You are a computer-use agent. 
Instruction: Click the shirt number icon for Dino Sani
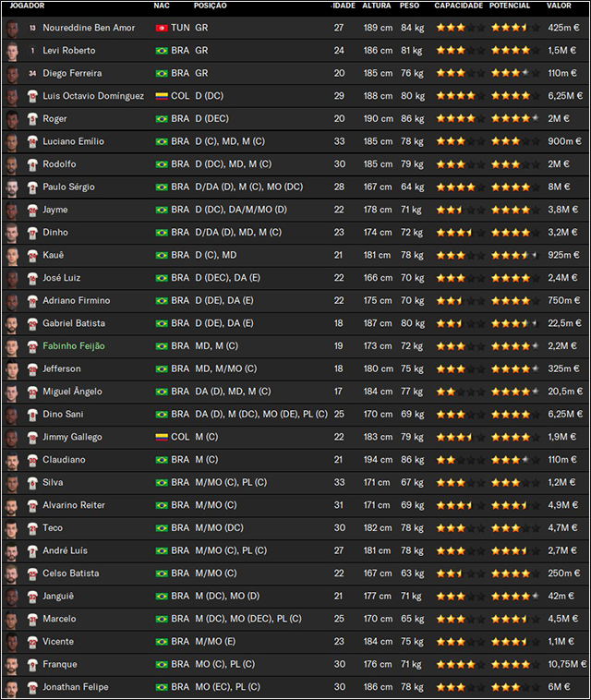[32, 415]
